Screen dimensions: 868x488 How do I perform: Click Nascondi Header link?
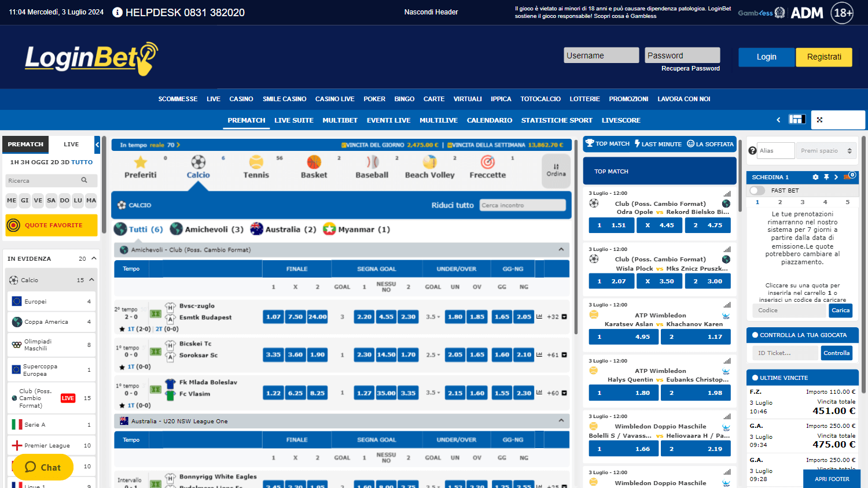[x=431, y=12]
